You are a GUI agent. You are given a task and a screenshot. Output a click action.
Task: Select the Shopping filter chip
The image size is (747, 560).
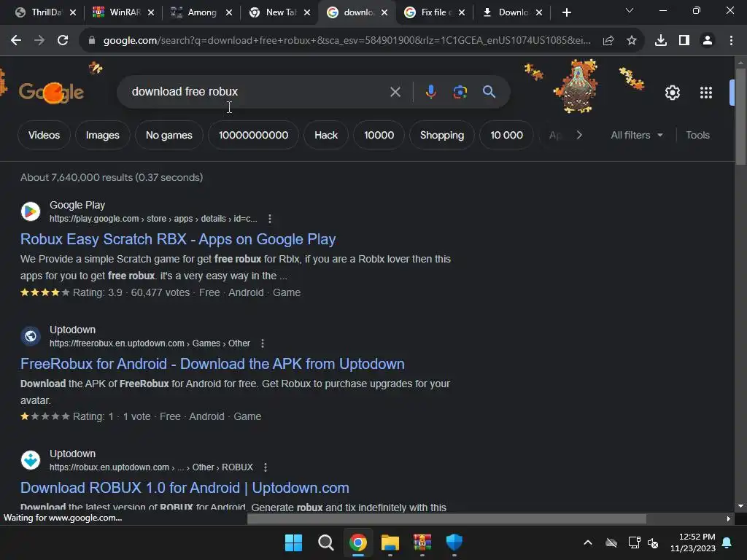click(x=441, y=135)
